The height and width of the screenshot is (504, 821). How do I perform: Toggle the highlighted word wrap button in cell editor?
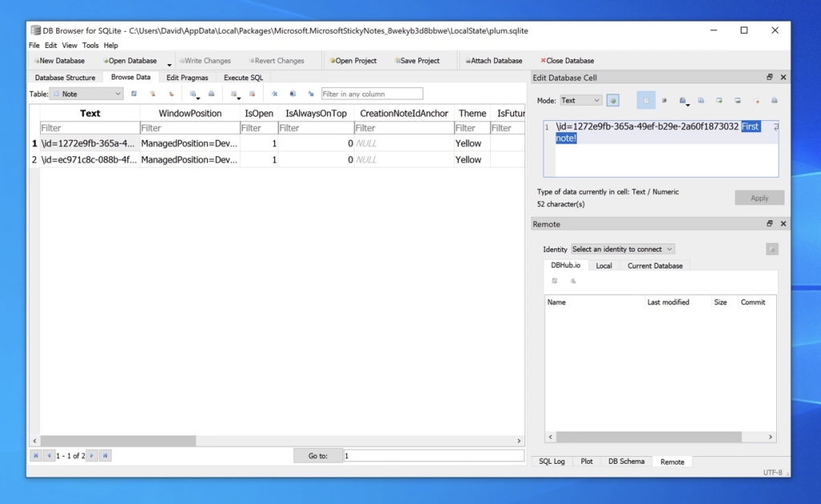(x=645, y=100)
